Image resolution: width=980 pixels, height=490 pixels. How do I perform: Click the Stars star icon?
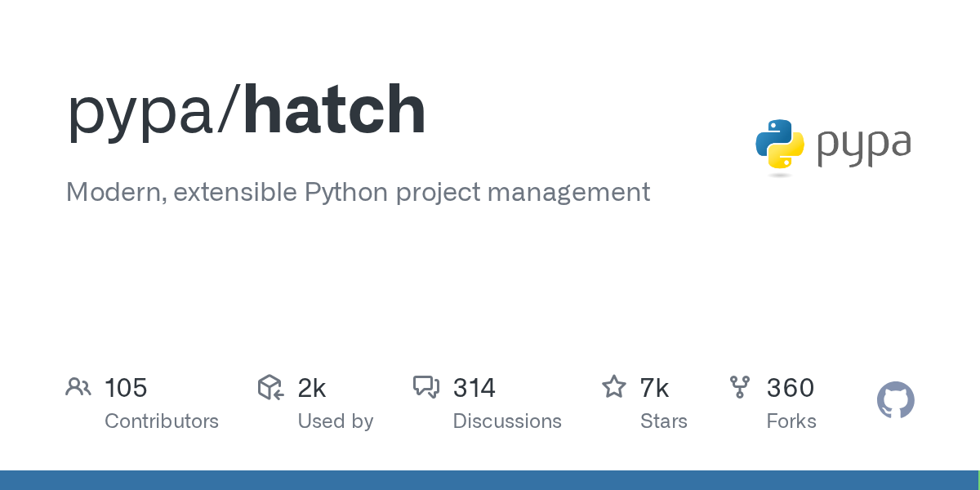[x=613, y=387]
